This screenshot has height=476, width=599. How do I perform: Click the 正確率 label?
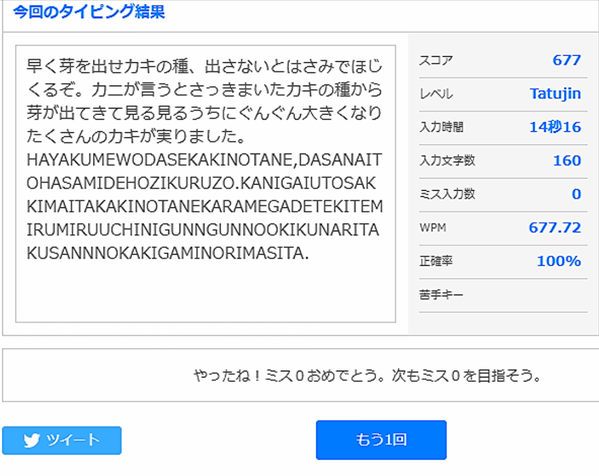(436, 261)
